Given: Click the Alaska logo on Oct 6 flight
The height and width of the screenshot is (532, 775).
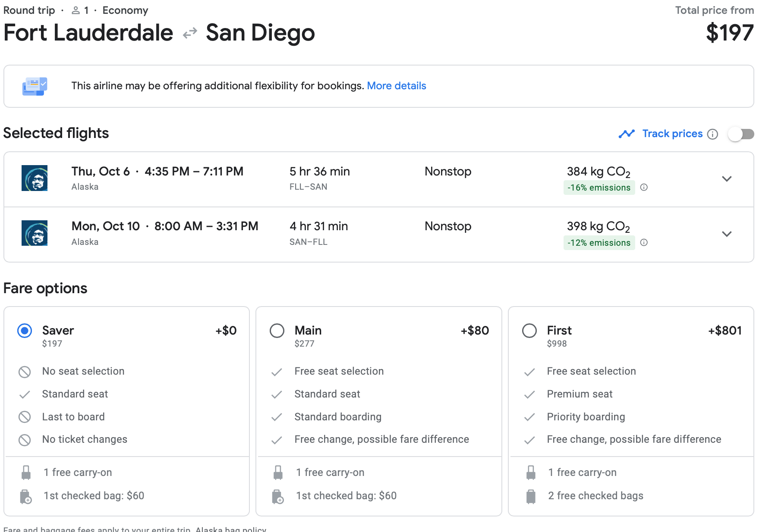Looking at the screenshot, I should pyautogui.click(x=35, y=178).
